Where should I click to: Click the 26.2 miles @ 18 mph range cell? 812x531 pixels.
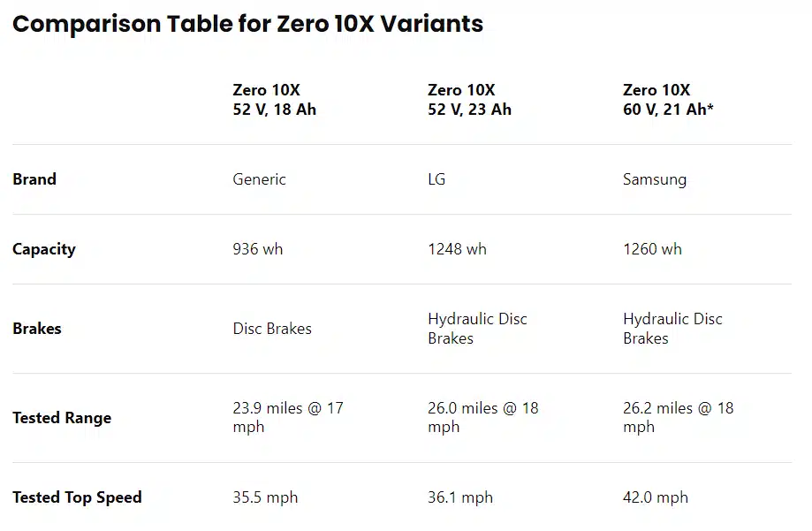point(678,417)
